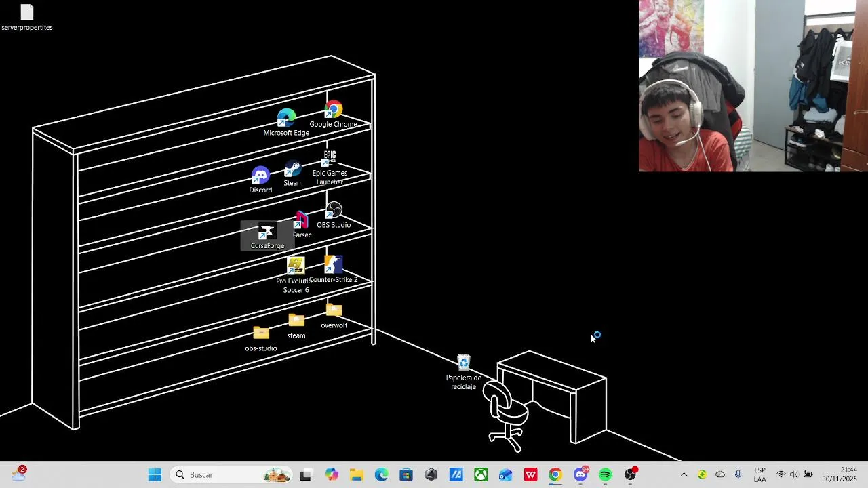Switch to Chrome in the taskbar
This screenshot has width=868, height=488.
[x=555, y=475]
